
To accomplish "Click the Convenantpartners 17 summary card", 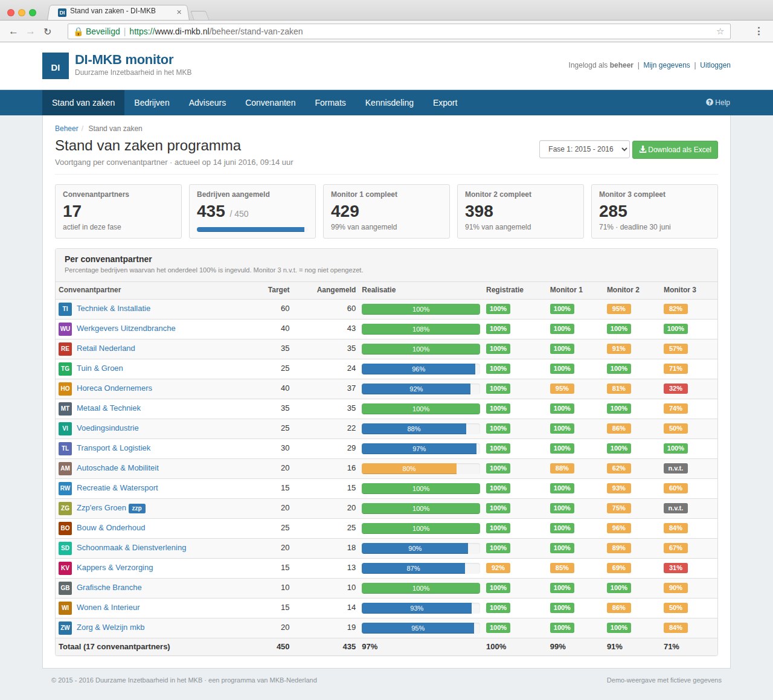I will [118, 211].
